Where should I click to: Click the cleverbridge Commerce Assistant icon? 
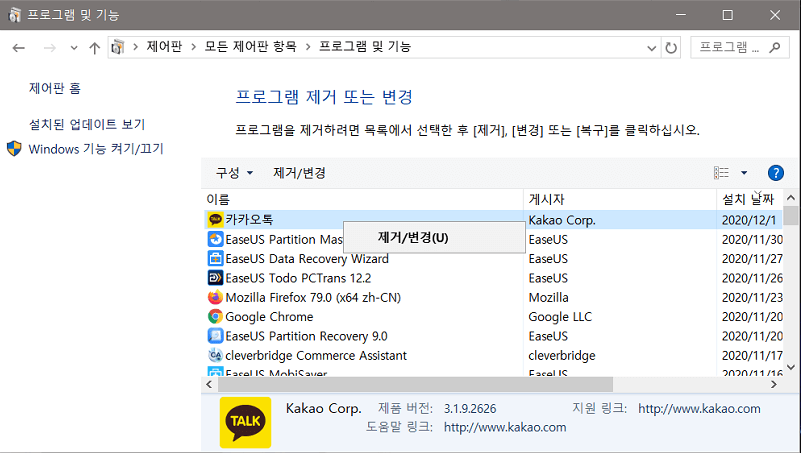click(x=215, y=355)
